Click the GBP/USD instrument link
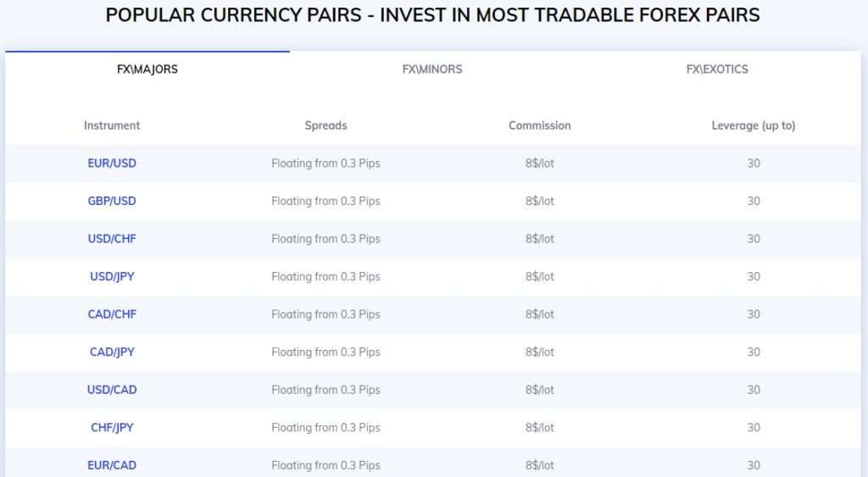This screenshot has height=477, width=868. [x=112, y=201]
